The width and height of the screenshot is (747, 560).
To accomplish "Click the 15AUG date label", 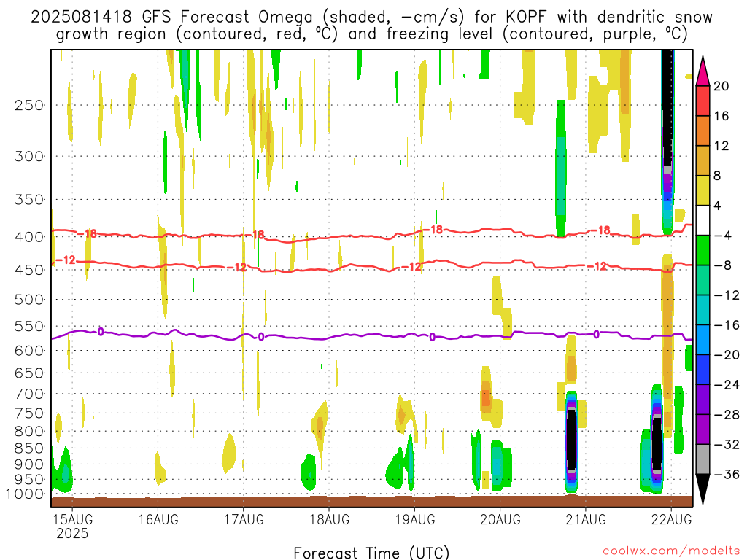I will [72, 519].
